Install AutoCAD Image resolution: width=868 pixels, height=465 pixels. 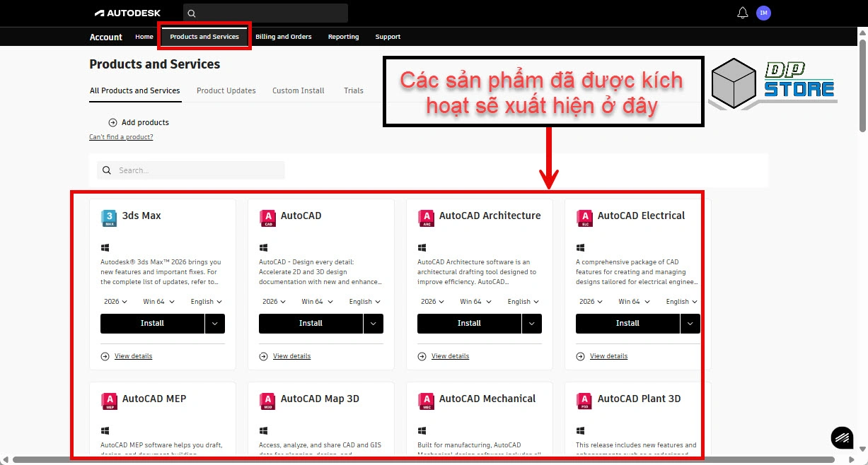pyautogui.click(x=311, y=324)
